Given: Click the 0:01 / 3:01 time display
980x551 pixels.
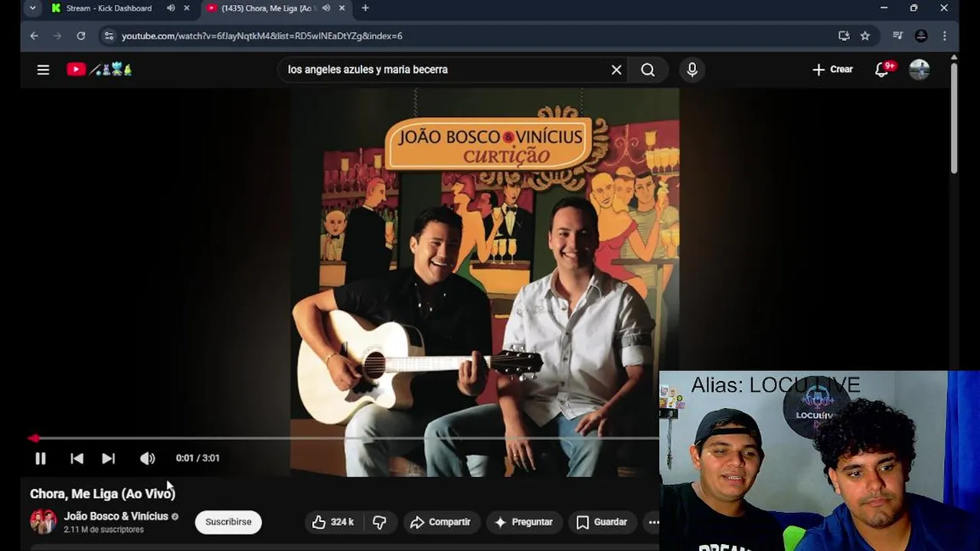Looking at the screenshot, I should [x=198, y=458].
